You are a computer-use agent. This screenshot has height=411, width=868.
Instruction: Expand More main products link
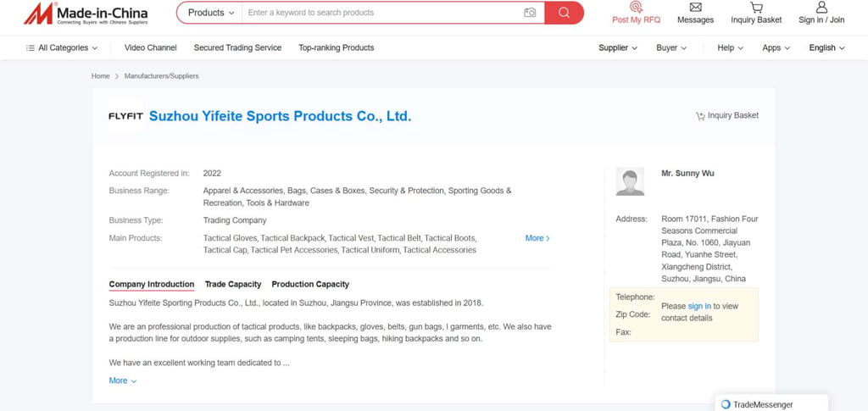[x=537, y=238]
